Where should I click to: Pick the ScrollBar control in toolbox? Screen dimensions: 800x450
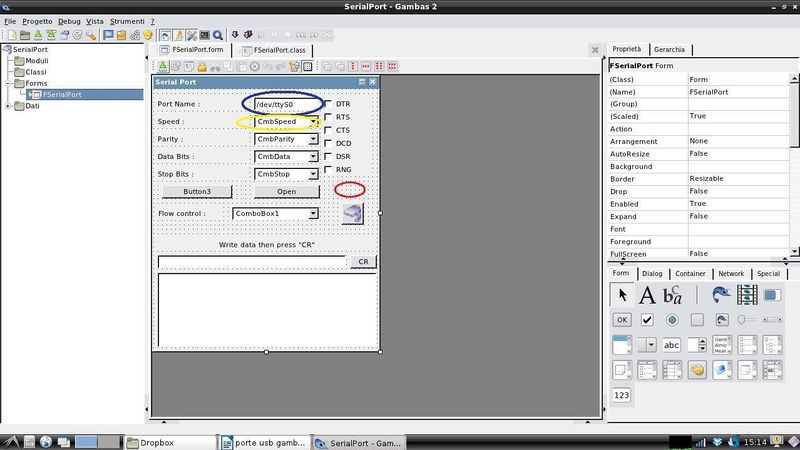point(772,320)
